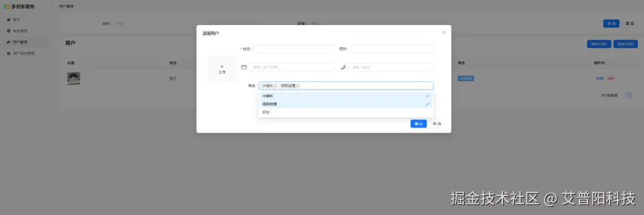Deselect the checked 小组长 option
This screenshot has height=215, width=644.
tap(345, 96)
